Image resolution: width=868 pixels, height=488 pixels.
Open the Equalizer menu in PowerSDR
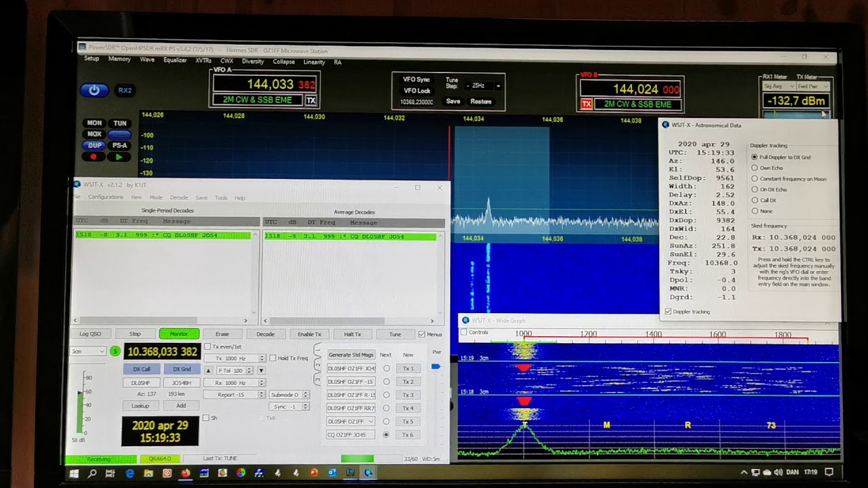coord(175,60)
